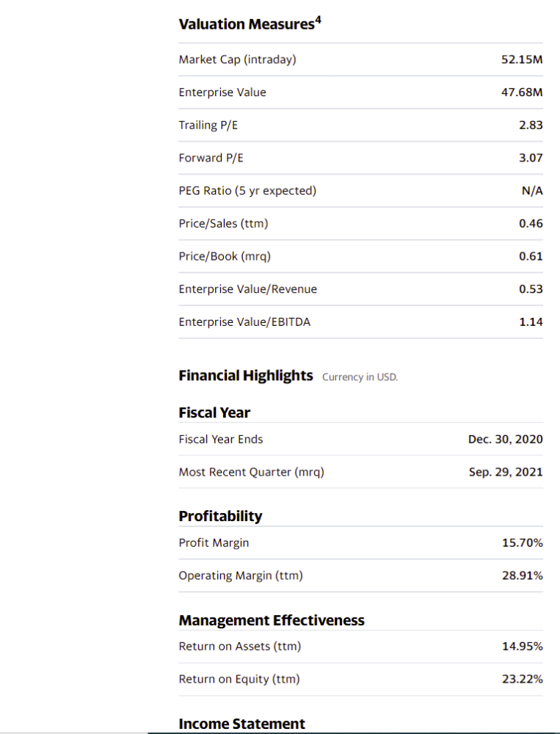This screenshot has height=734, width=560.
Task: Click the Enterprise Value/EBITDA value 1.14
Action: [x=531, y=321]
